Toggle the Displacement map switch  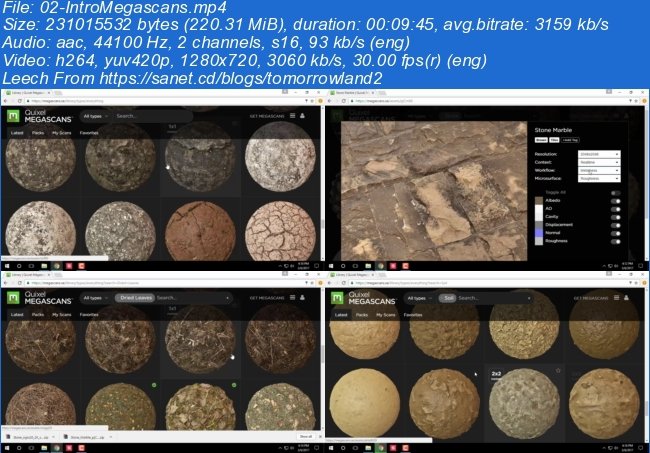[x=616, y=225]
